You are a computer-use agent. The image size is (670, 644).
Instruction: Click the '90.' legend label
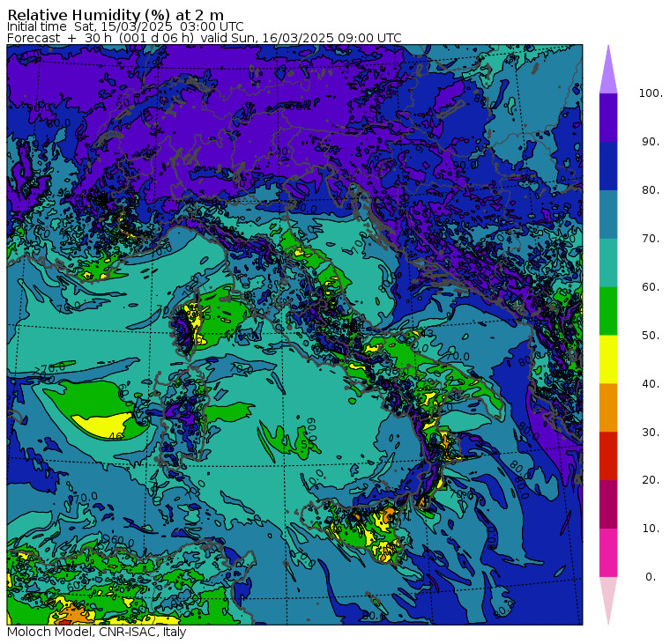pos(651,142)
